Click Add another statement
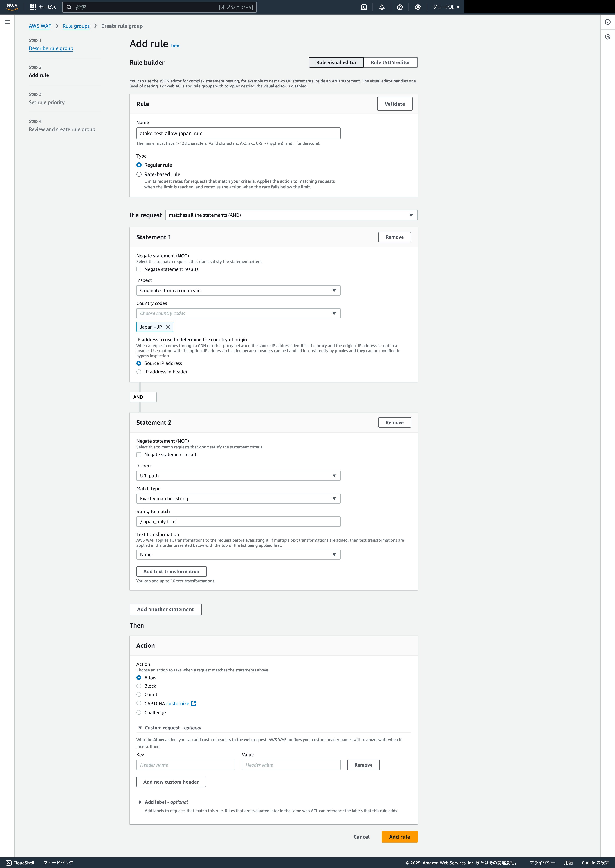Image resolution: width=615 pixels, height=868 pixels. 165,610
